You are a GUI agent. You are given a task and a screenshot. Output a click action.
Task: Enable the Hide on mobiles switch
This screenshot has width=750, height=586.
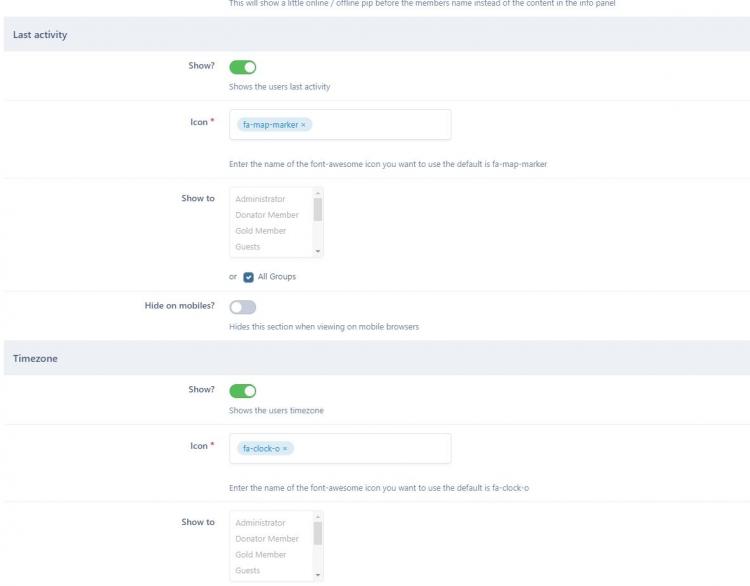243,308
